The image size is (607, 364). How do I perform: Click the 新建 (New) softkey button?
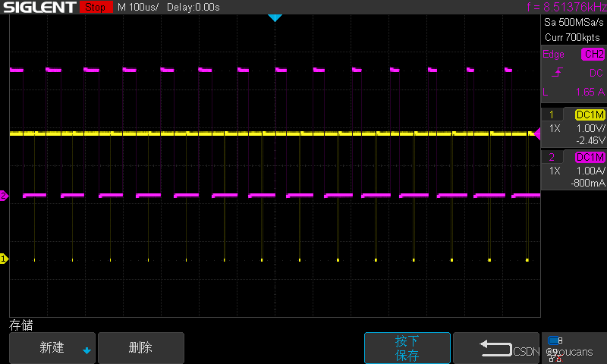tap(52, 348)
